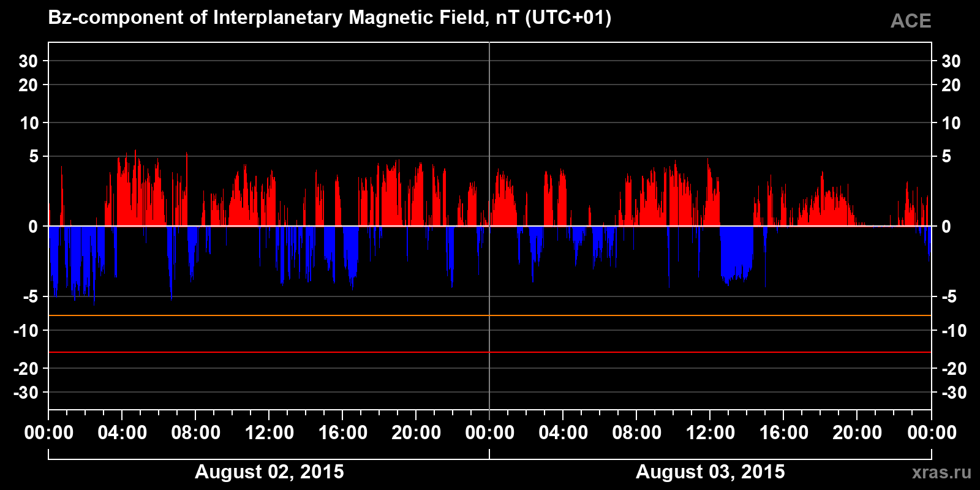Click the 08:00 time label under August 02
This screenshot has height=490, width=980.
(x=196, y=433)
